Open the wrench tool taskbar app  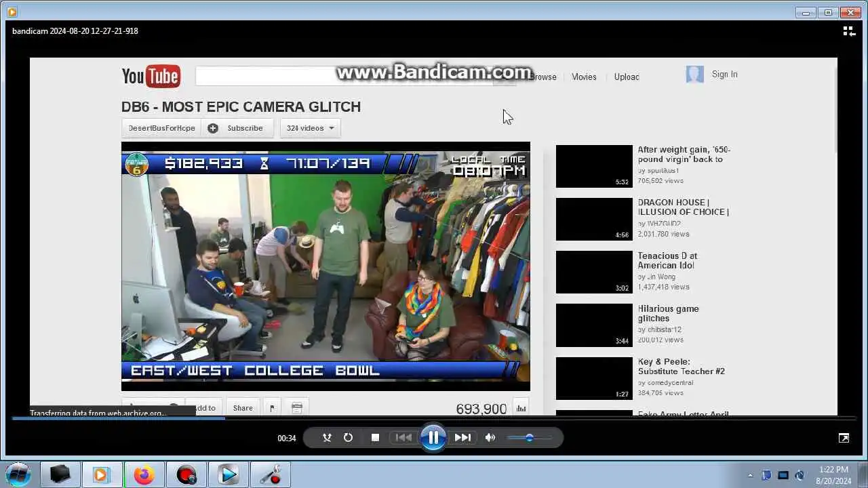coord(270,475)
